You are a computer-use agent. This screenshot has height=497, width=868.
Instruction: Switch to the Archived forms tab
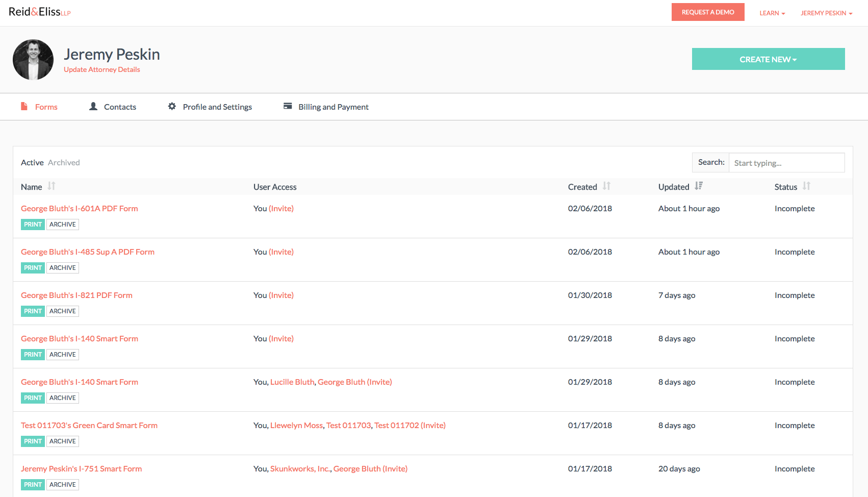[64, 163]
